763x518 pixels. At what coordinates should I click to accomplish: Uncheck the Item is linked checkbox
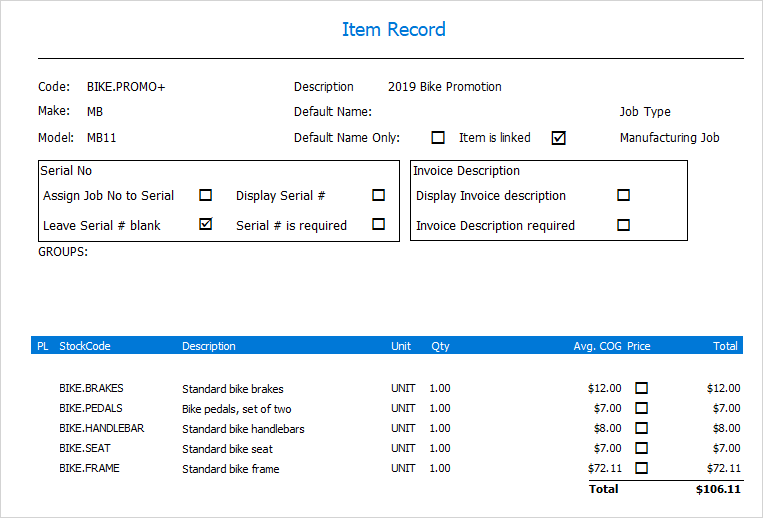click(x=558, y=138)
